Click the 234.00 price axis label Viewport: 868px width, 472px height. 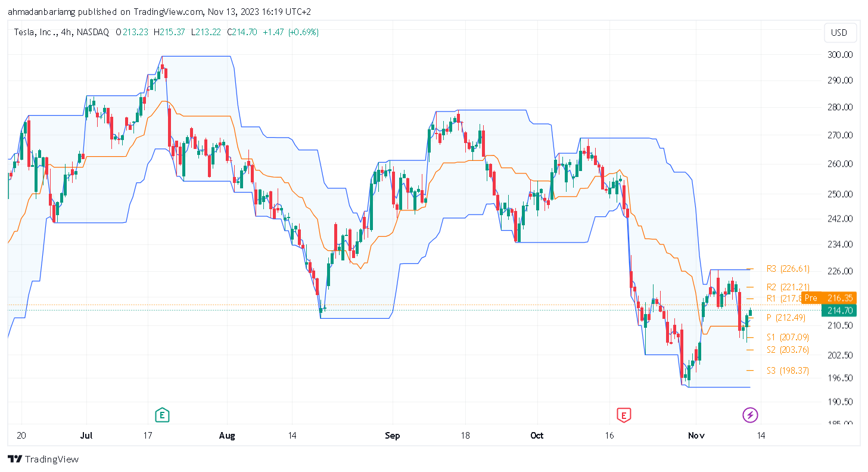coord(840,244)
